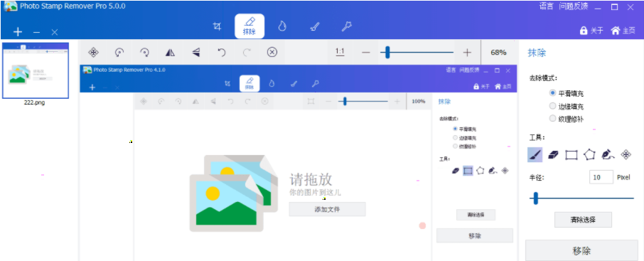
Task: Click the picture placeholder graphic in the canvas
Action: [233, 193]
